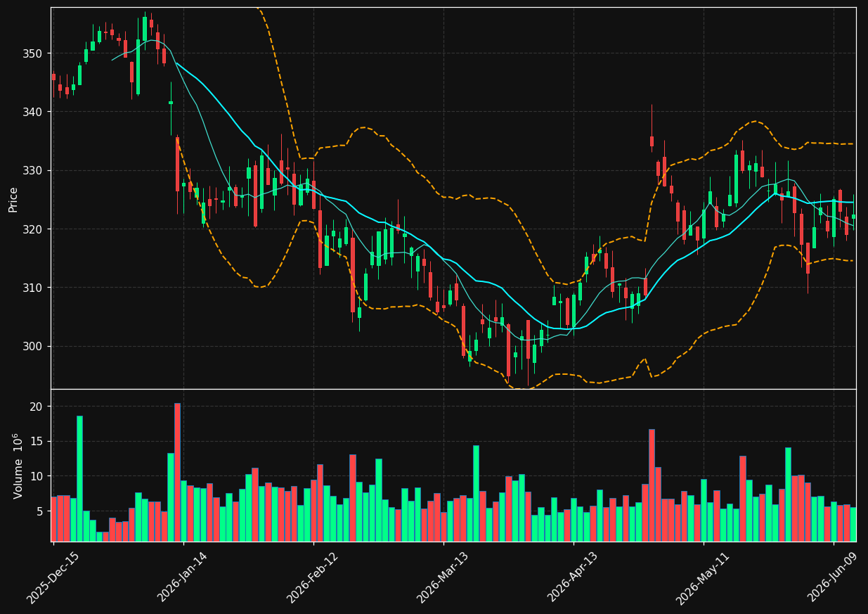Click the 10 volume tick label
868x614 pixels.
(x=36, y=476)
